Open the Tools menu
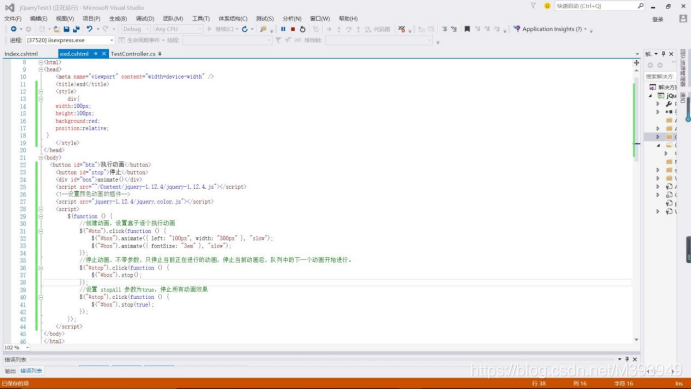The image size is (692, 389). click(x=201, y=19)
